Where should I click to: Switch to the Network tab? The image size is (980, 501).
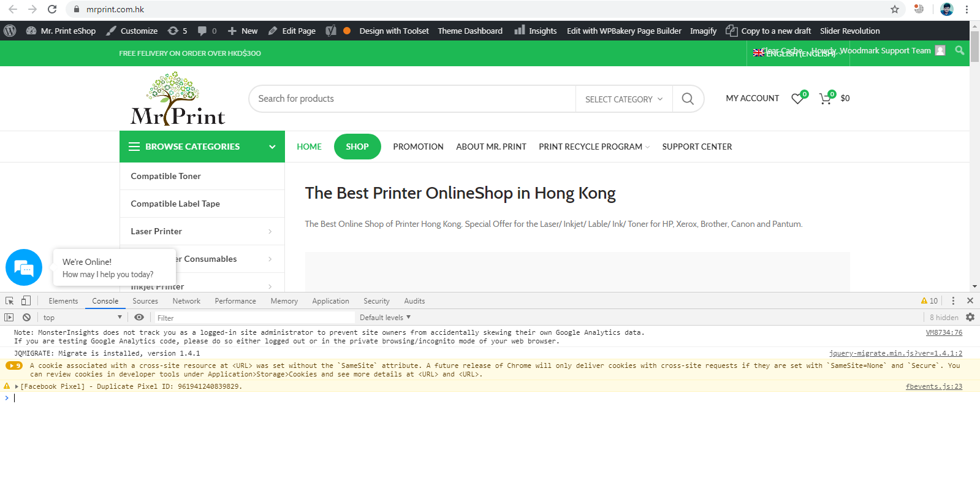click(186, 300)
